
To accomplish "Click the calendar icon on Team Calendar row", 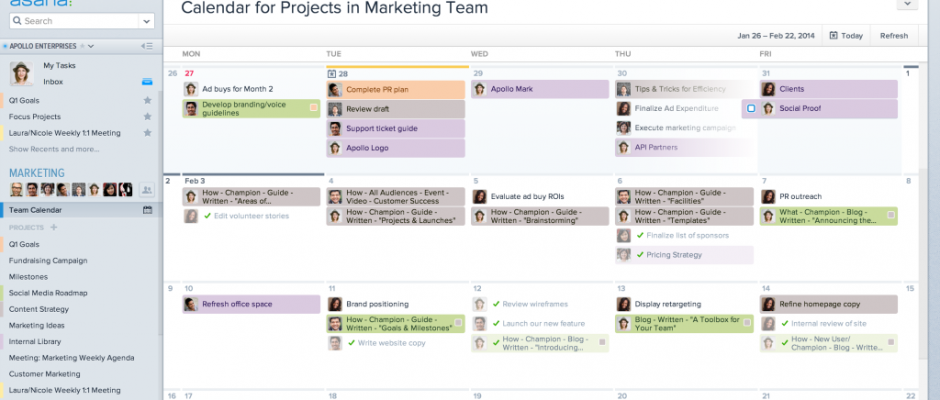I will 147,210.
